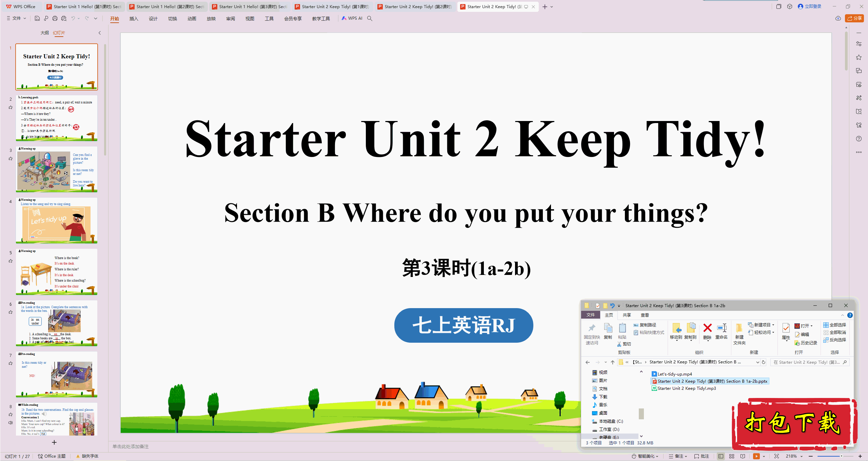
Task: Click add new slide plus below thumbnails
Action: click(x=54, y=442)
